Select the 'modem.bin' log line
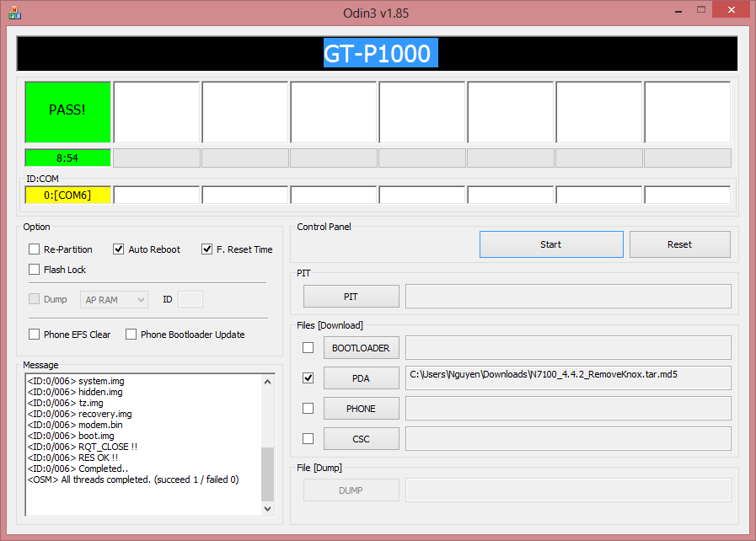This screenshot has height=541, width=756. point(75,425)
